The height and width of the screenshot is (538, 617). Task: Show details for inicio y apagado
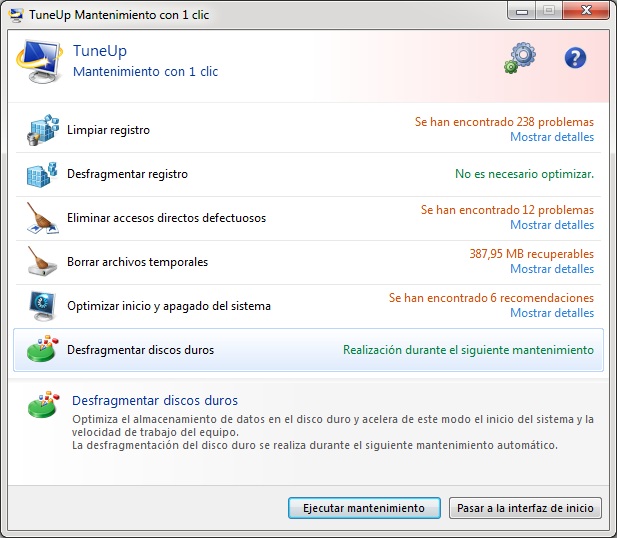tap(552, 313)
